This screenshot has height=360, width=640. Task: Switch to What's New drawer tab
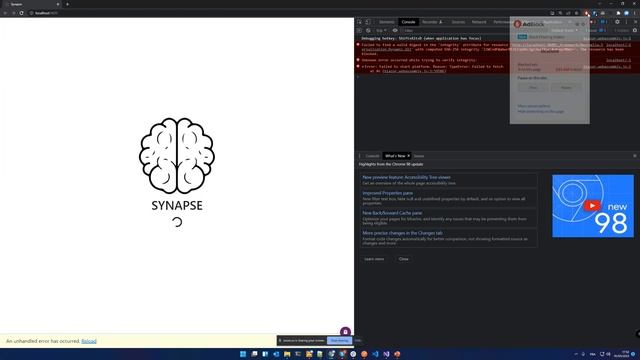click(x=395, y=156)
